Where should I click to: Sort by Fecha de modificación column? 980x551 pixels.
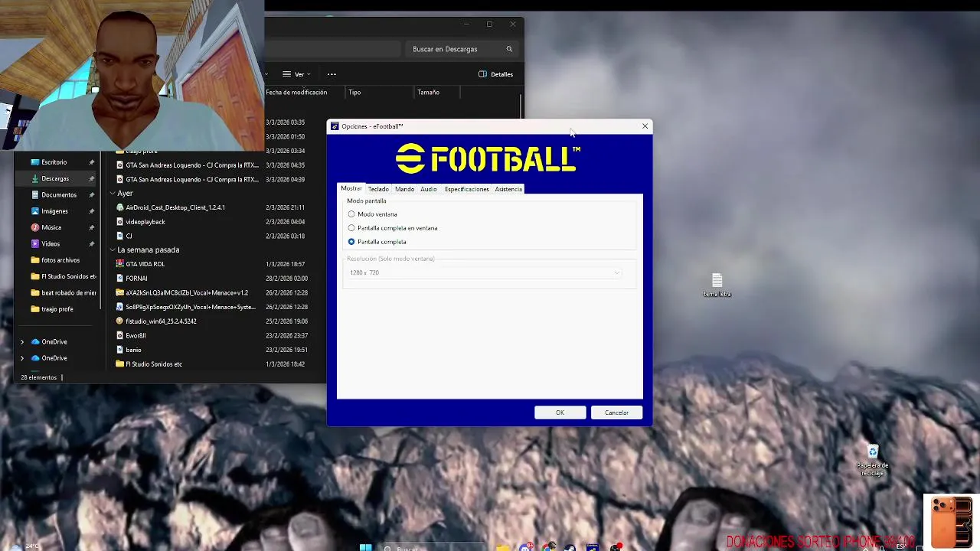click(x=296, y=93)
